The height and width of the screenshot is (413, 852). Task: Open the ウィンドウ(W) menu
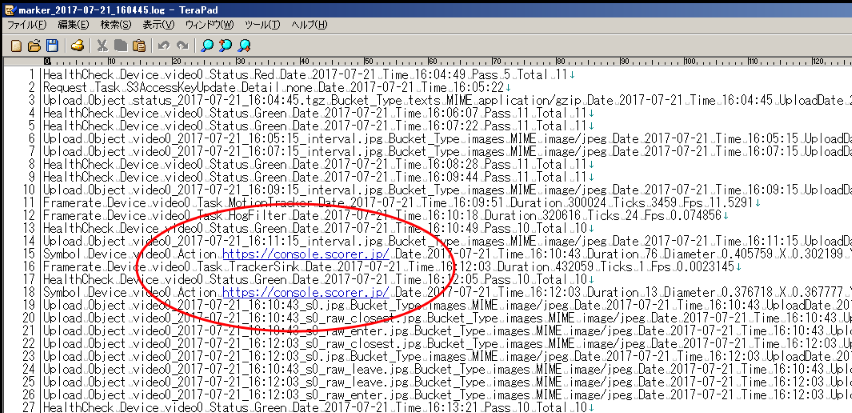209,25
